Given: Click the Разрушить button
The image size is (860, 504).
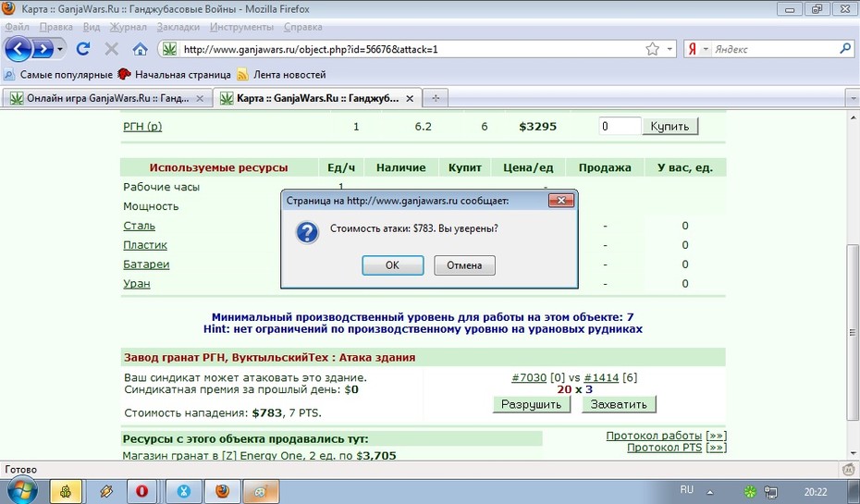Looking at the screenshot, I should point(532,404).
